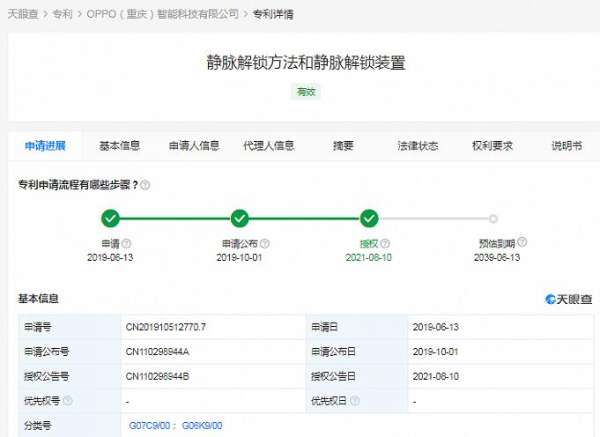Click the 分类号 table label
The width and height of the screenshot is (600, 437).
point(38,426)
